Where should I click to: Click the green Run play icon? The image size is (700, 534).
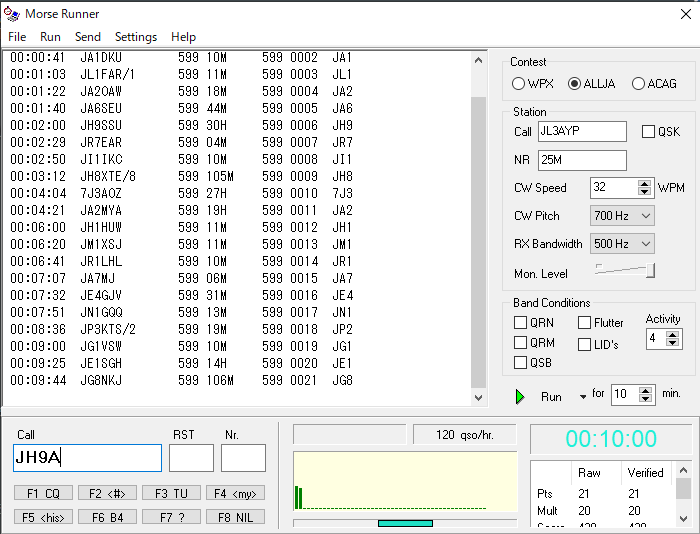point(520,396)
